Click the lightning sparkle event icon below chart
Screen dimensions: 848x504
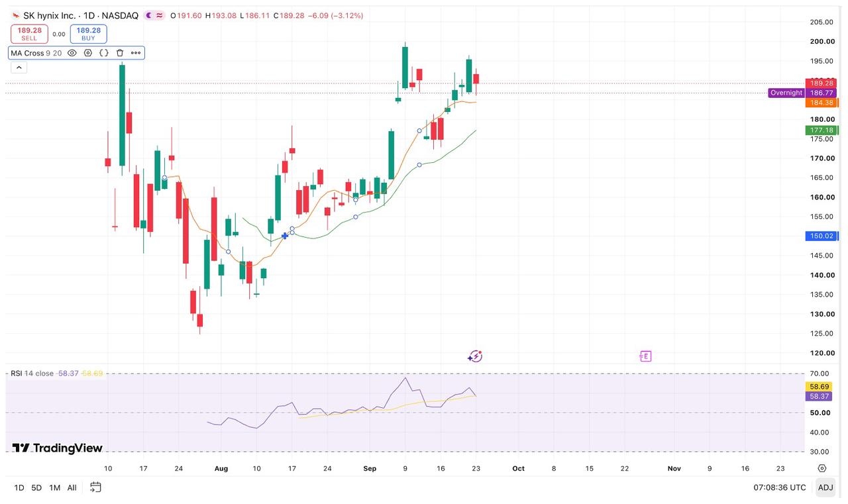[475, 356]
